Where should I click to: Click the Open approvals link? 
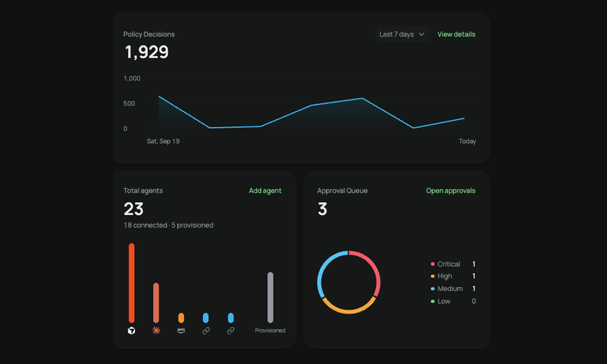450,190
